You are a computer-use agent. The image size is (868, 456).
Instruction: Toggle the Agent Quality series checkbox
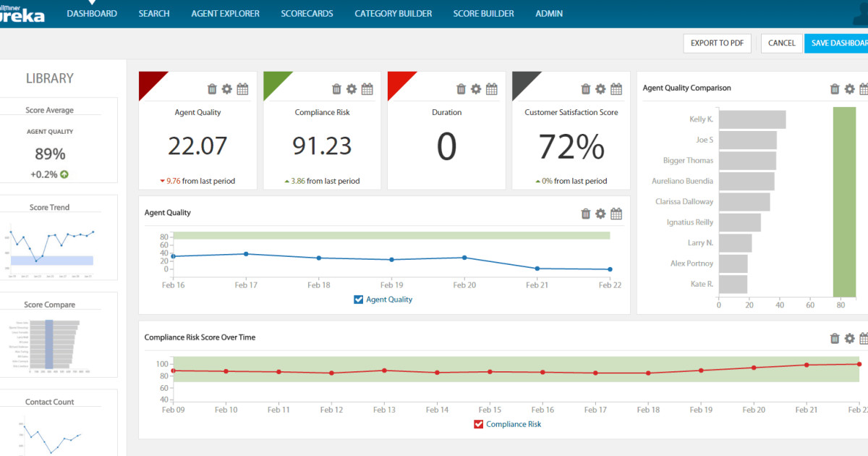tap(357, 299)
